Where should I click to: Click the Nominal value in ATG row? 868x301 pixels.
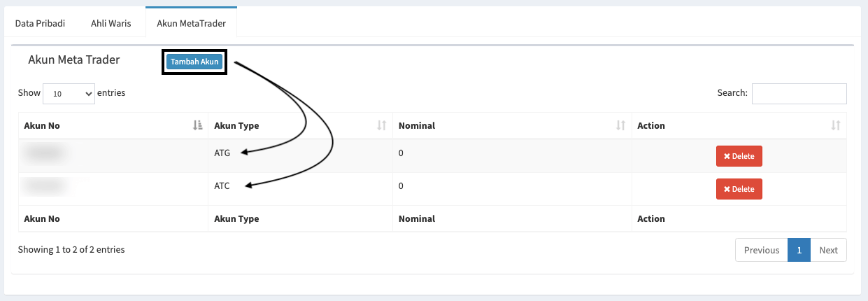tap(401, 153)
